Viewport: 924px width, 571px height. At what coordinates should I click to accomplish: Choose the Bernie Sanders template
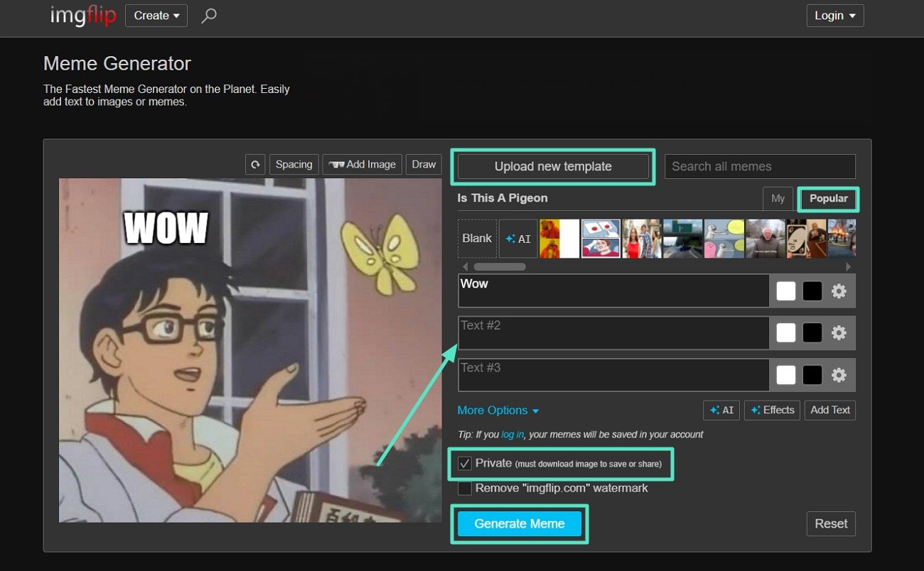click(765, 239)
